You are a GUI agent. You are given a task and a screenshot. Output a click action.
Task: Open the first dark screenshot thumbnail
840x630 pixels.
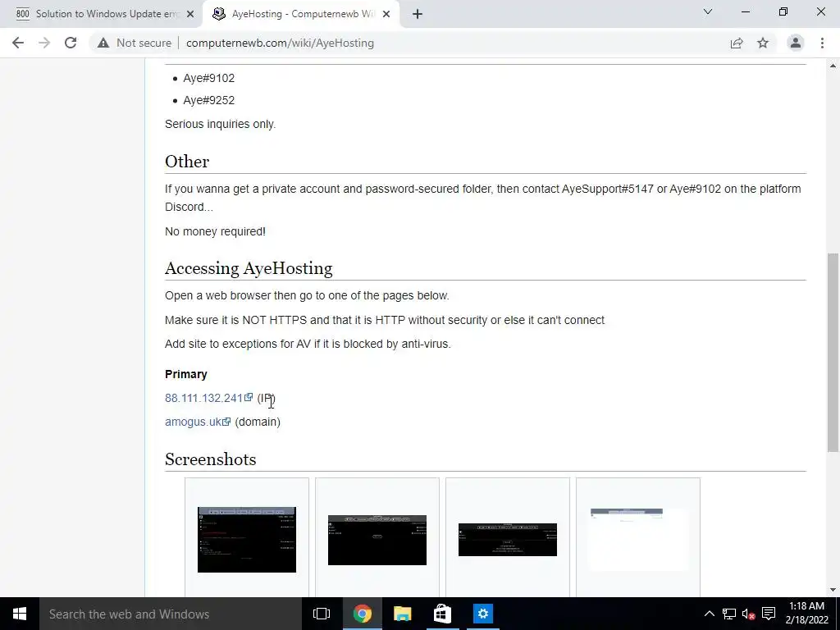[246, 540]
